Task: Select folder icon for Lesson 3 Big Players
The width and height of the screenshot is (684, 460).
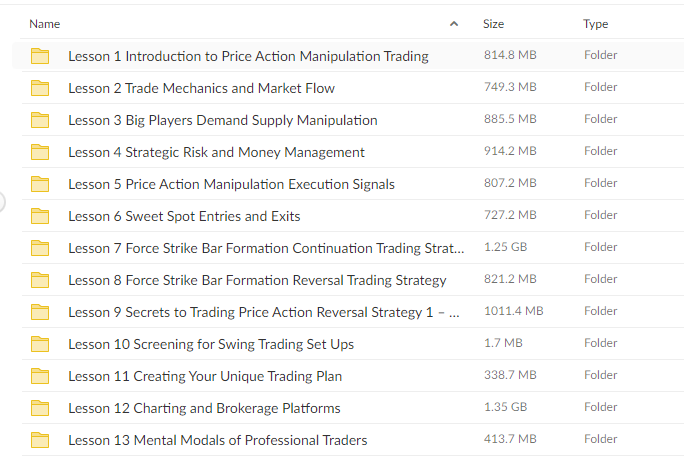Action: tap(40, 120)
